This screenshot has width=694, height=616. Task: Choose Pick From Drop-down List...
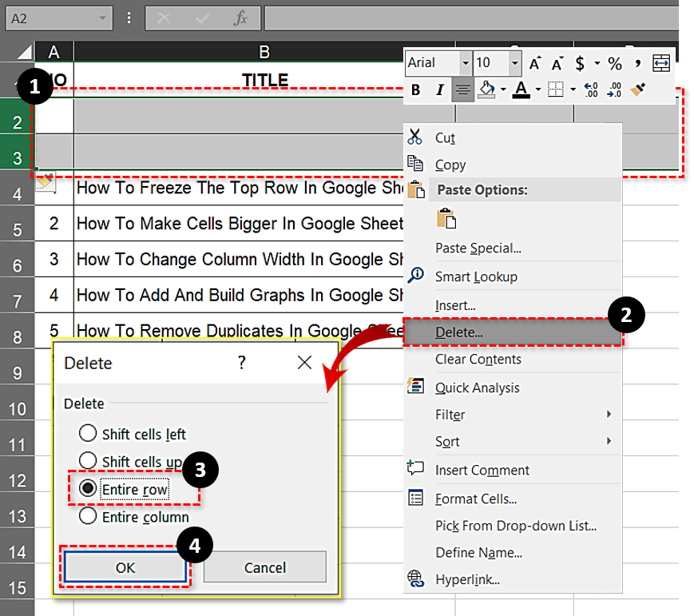point(513,526)
